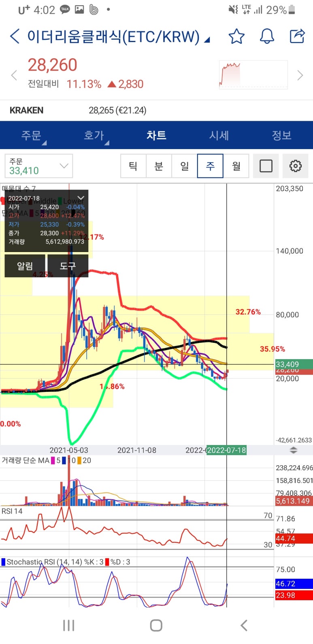The image size is (313, 644).
Task: Click the 46.72 %K value tag
Action: pyautogui.click(x=294, y=584)
